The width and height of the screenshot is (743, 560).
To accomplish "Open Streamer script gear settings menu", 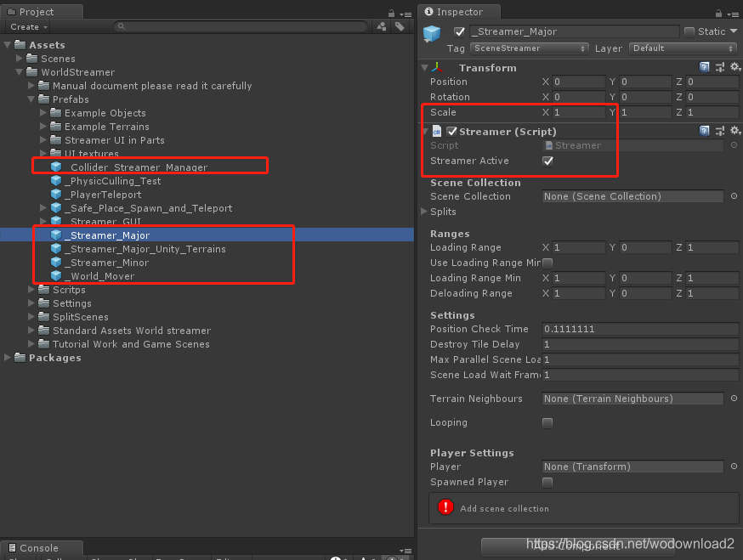I will click(x=735, y=131).
